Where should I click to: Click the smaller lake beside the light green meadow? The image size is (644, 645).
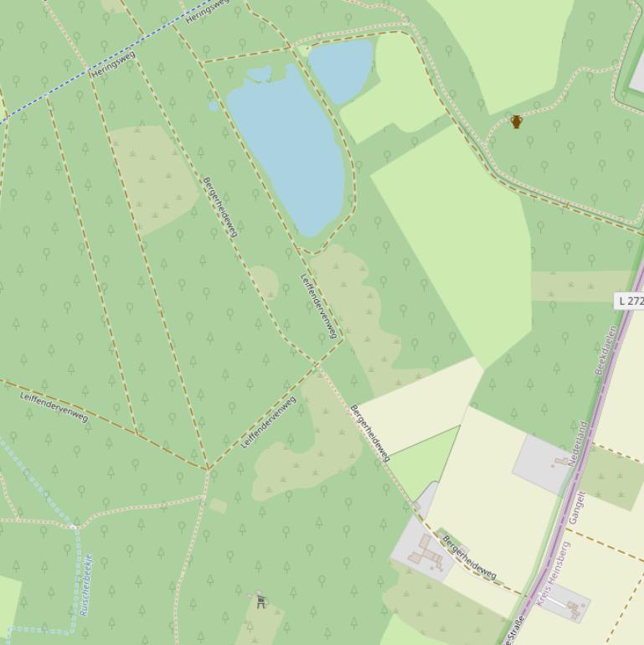coord(341,71)
